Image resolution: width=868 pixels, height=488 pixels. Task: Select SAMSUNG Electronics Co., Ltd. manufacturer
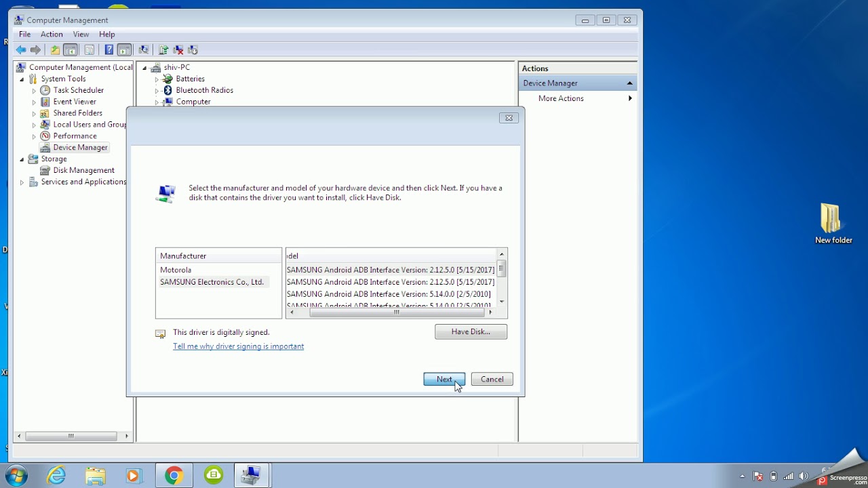point(212,282)
